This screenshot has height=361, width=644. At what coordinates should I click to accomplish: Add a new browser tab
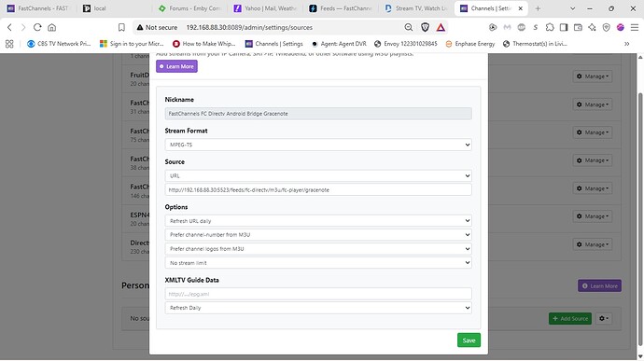pyautogui.click(x=538, y=8)
